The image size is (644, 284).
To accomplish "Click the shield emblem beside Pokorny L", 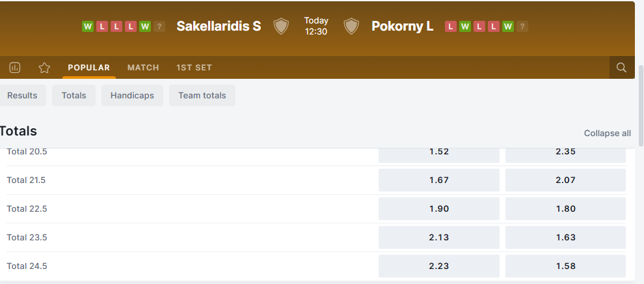I will tap(351, 26).
